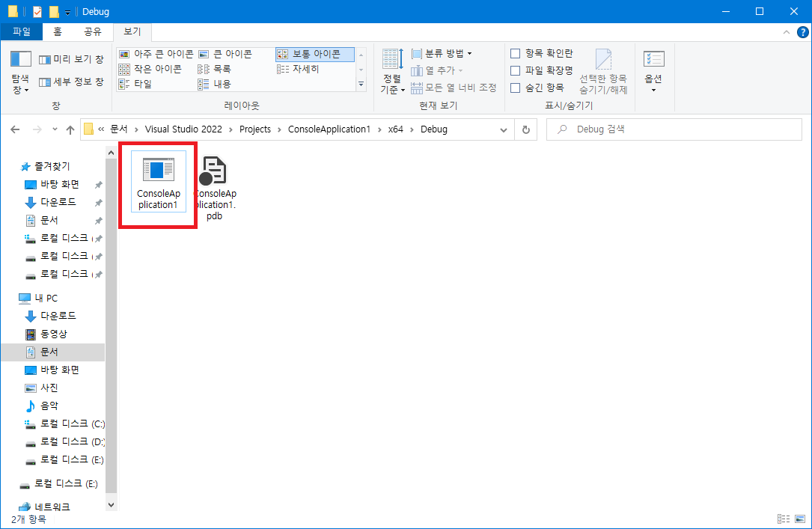Open pinned 문서 under 즐겨찾기
The width and height of the screenshot is (812, 529).
49,220
